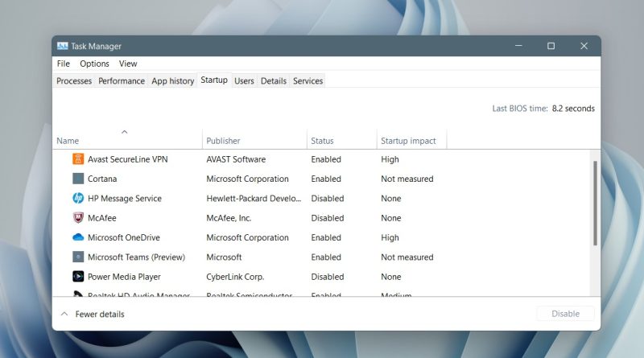The width and height of the screenshot is (644, 358).
Task: Click Disabled status of Power Media Player
Action: 328,277
